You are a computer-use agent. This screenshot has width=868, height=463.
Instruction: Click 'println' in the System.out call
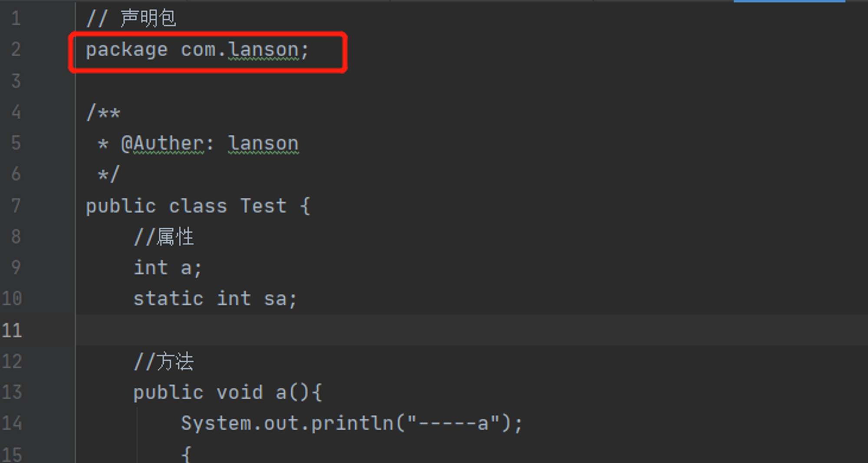[352, 423]
